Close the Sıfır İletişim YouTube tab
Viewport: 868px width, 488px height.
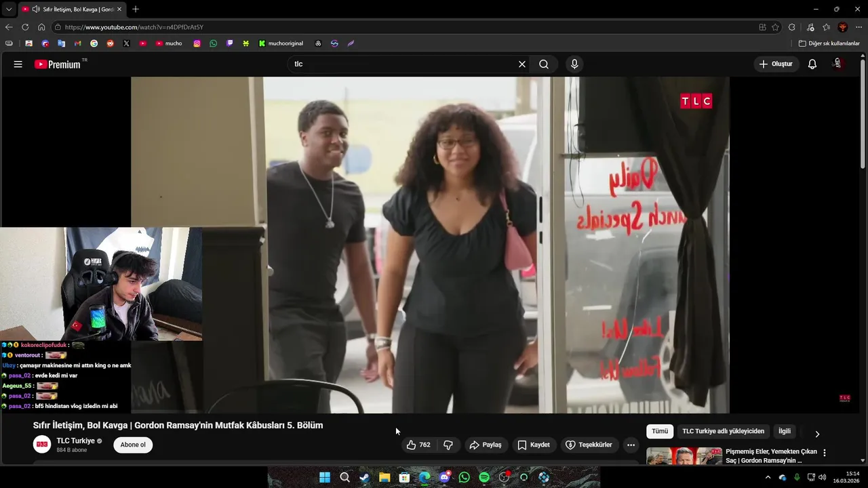tap(119, 9)
